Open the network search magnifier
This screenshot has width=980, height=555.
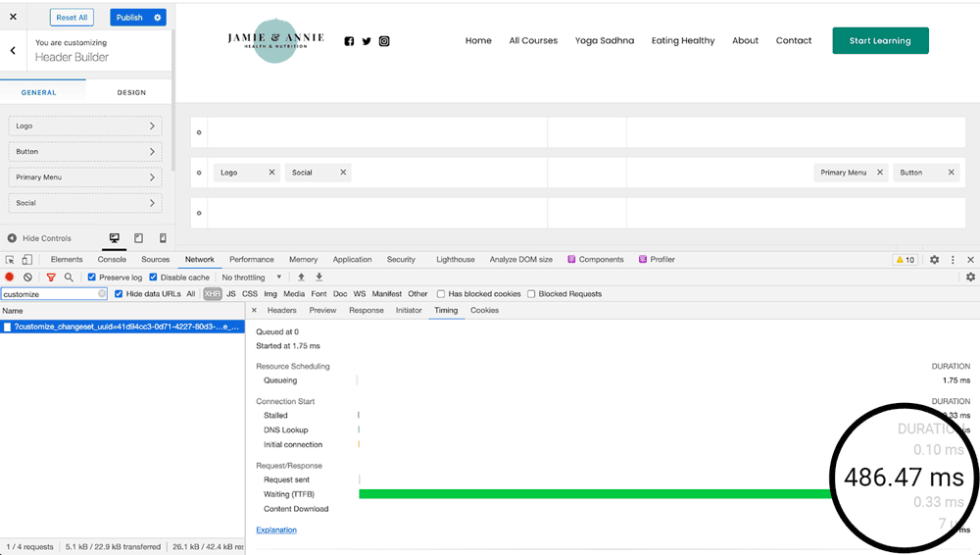click(69, 277)
